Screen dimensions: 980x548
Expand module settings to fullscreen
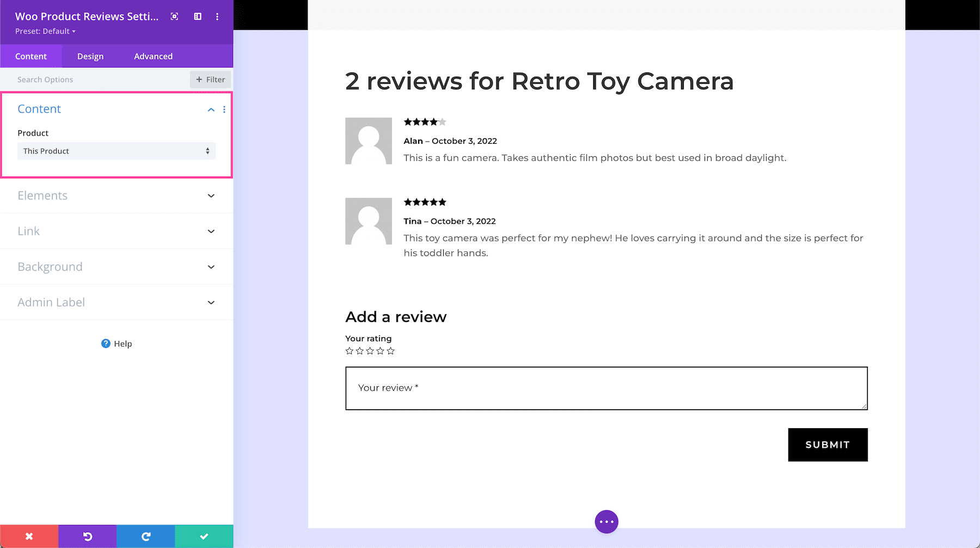click(x=174, y=16)
